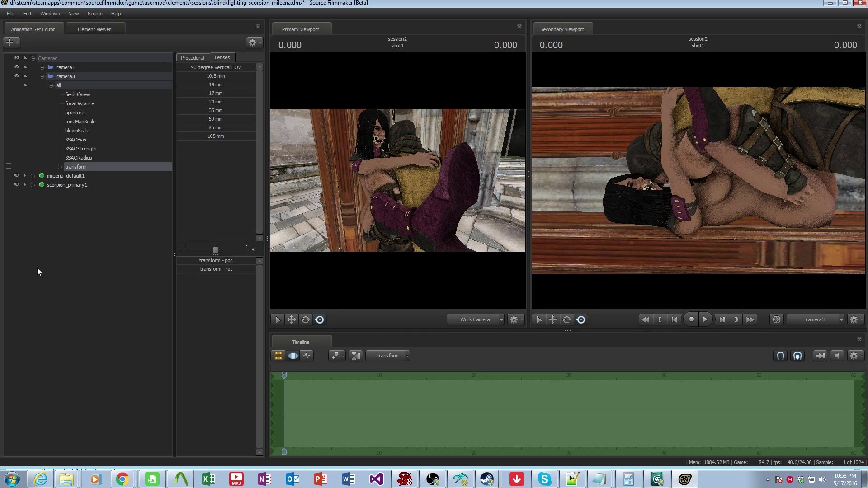
Task: Select the move tool in primary viewport
Action: [x=292, y=320]
